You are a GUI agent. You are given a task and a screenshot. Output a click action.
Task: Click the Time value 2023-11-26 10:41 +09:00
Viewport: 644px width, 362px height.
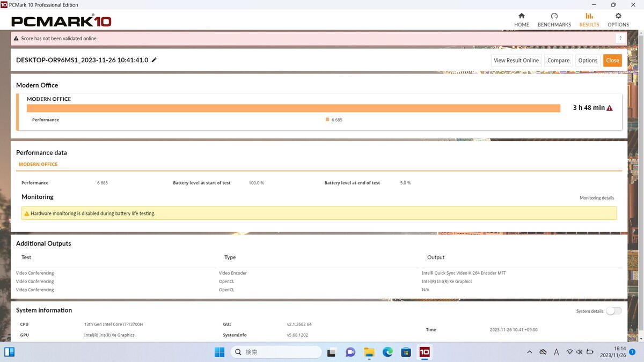(514, 330)
